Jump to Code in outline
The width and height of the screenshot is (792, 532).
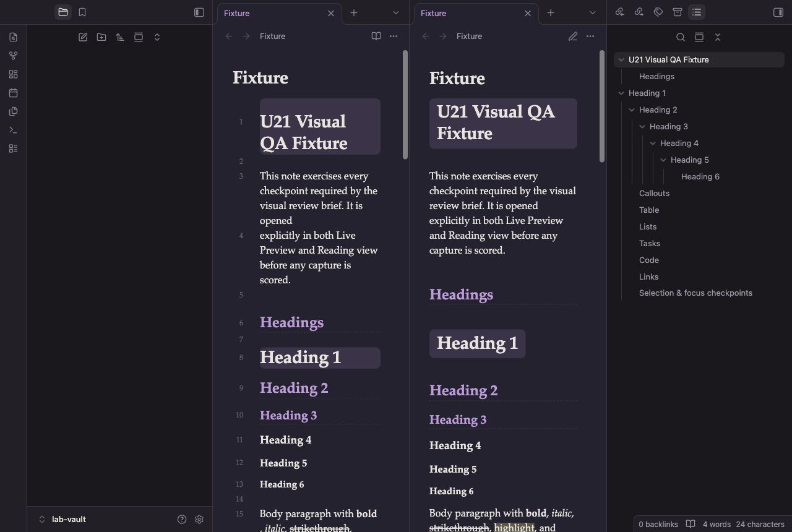[x=648, y=260]
